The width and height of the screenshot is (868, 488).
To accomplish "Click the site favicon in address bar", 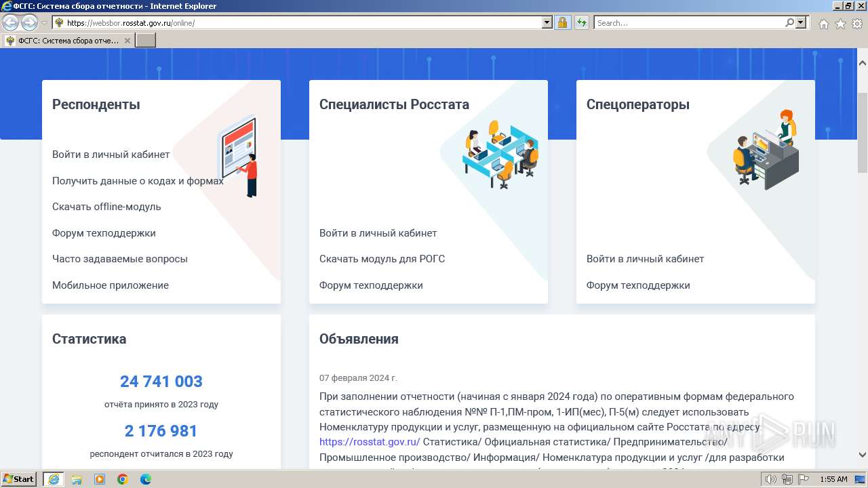I will (x=59, y=23).
